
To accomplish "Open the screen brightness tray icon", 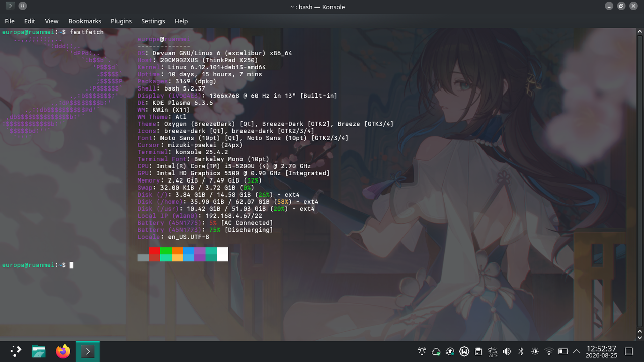I will (x=535, y=351).
